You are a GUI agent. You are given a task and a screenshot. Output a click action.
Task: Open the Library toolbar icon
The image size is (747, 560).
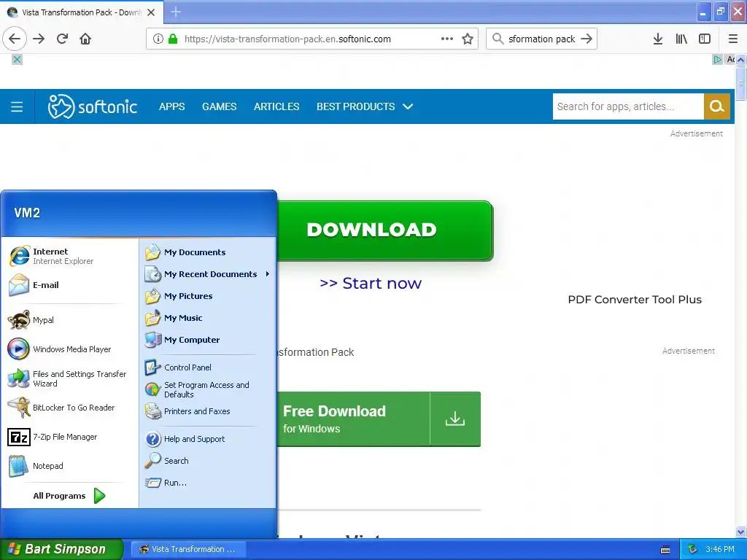681,39
